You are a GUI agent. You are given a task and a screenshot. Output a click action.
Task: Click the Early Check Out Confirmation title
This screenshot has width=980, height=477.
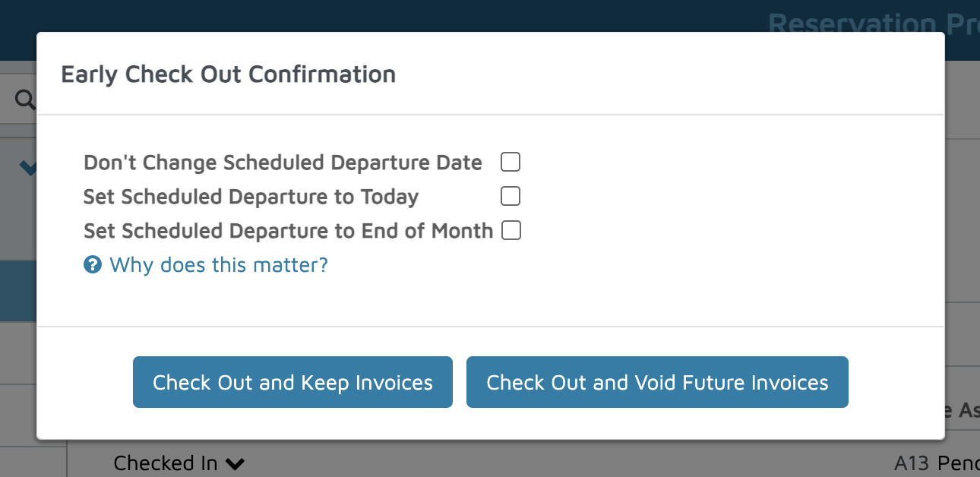click(228, 74)
